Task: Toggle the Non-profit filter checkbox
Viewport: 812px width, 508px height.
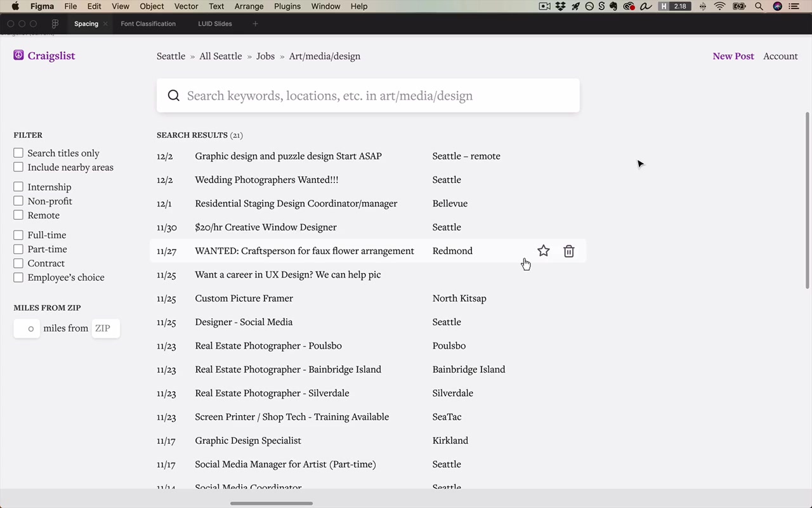Action: point(18,201)
